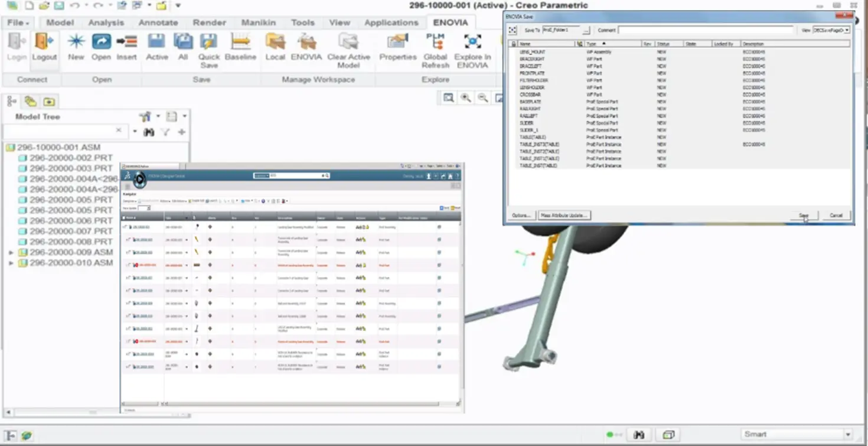Click the zoom in magnifier icon
This screenshot has height=446, width=868.
point(466,98)
